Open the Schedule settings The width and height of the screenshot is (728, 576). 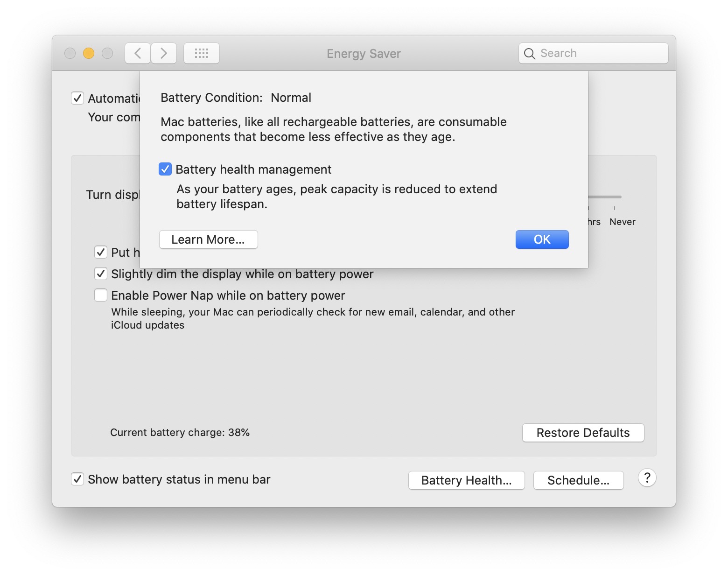click(x=578, y=480)
